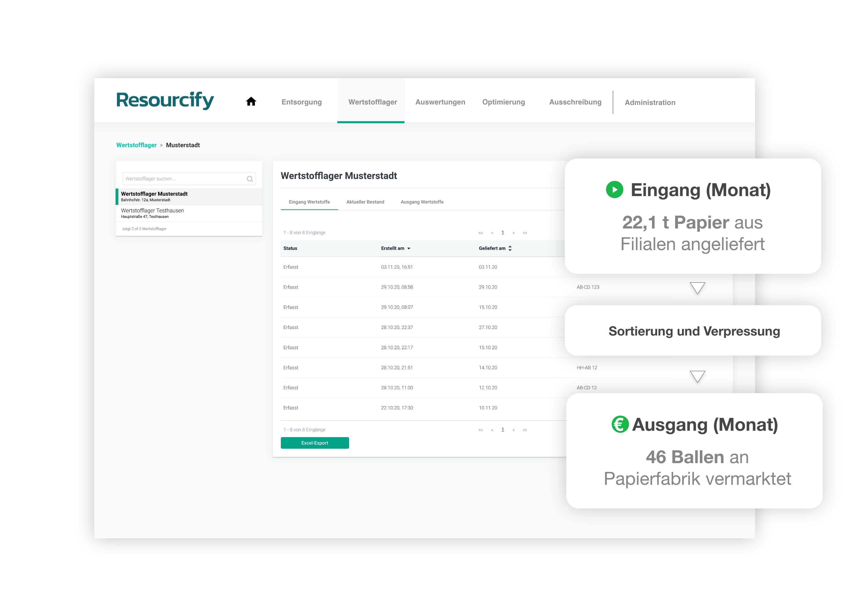Go to next page in top pagination
Viewport: 849px width, 616px height.
point(513,233)
